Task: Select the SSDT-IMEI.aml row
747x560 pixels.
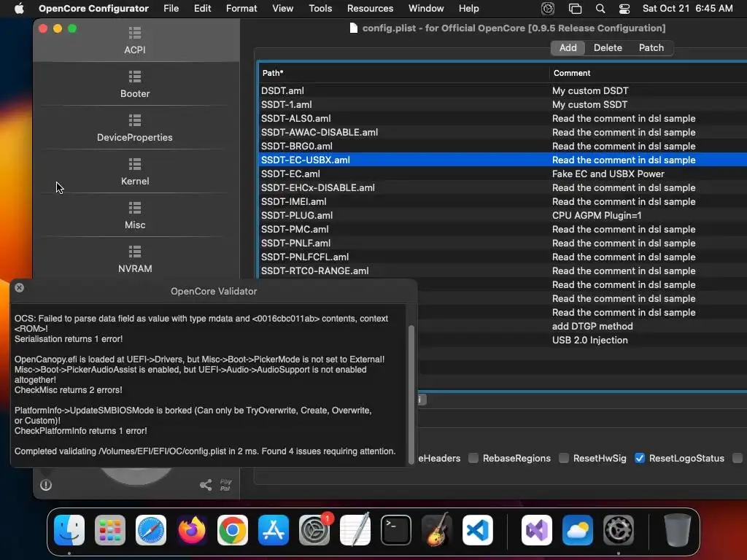Action: click(x=503, y=201)
